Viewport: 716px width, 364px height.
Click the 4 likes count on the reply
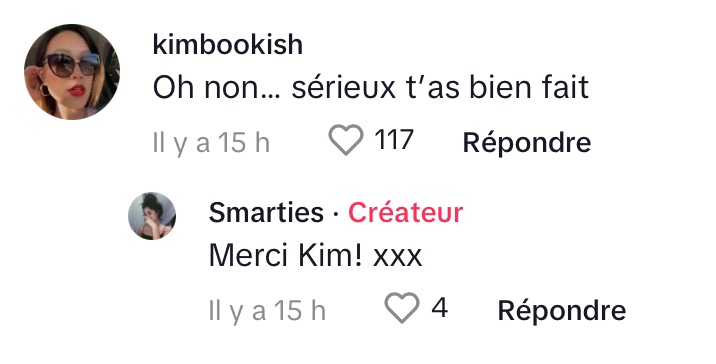[x=439, y=308]
